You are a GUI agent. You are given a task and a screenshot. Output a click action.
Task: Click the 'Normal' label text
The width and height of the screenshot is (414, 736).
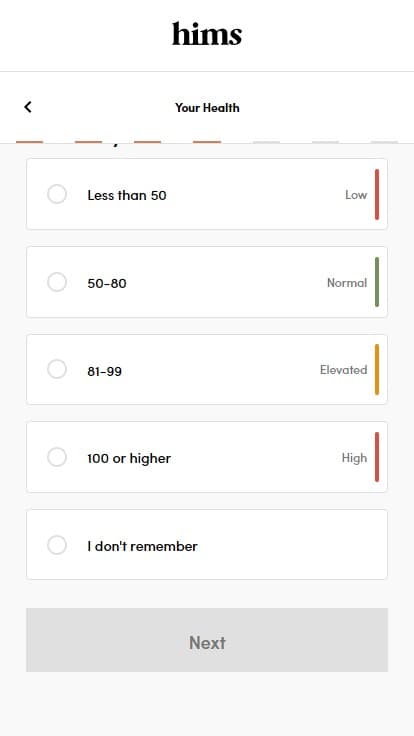347,283
